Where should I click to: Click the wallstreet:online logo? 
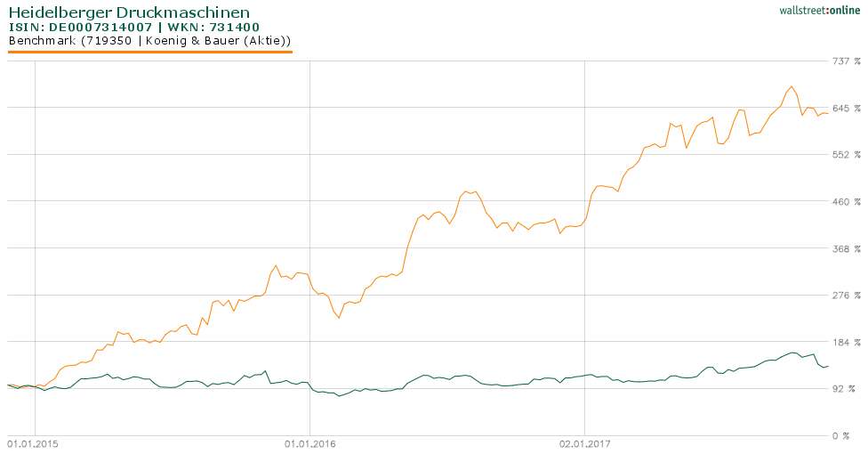[x=813, y=10]
